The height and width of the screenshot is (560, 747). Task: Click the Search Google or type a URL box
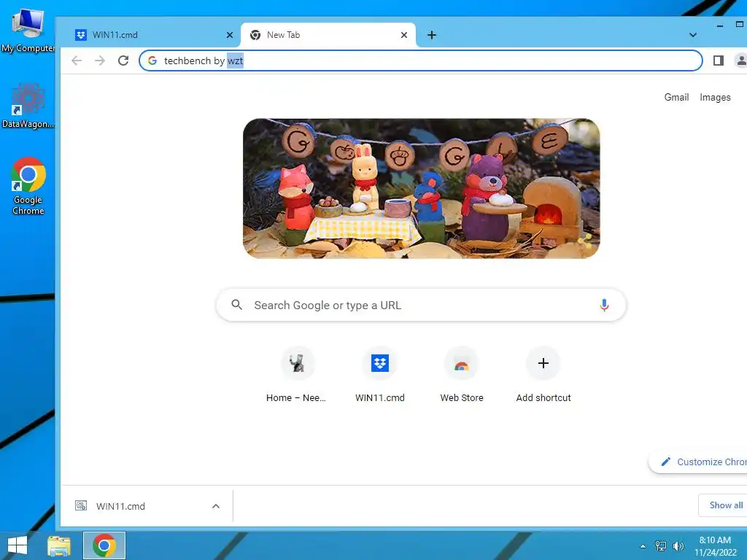tap(421, 305)
